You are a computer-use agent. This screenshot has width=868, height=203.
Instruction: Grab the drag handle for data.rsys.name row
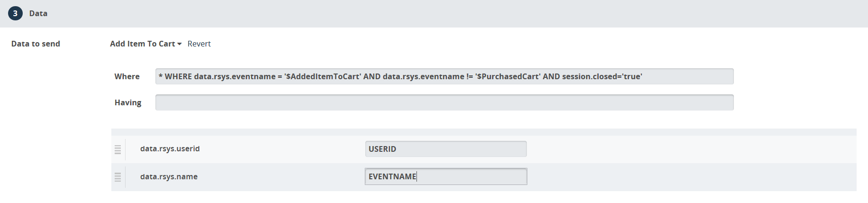point(118,177)
